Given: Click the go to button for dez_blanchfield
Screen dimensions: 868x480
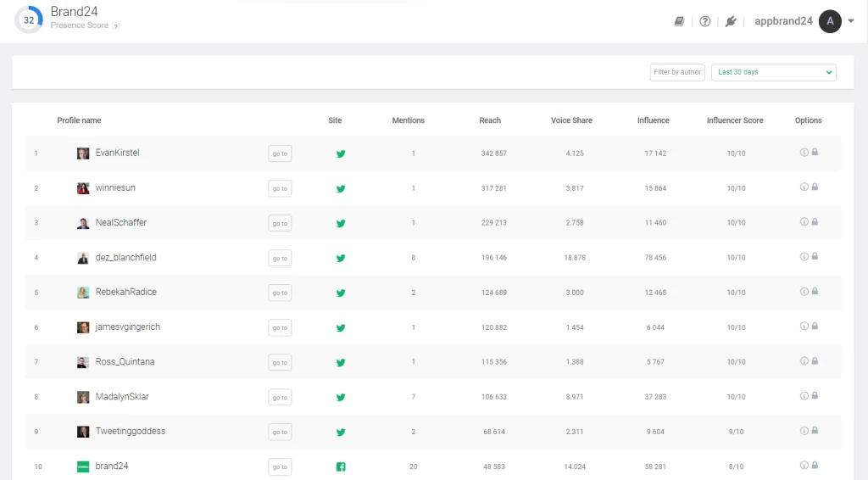Looking at the screenshot, I should (x=280, y=258).
